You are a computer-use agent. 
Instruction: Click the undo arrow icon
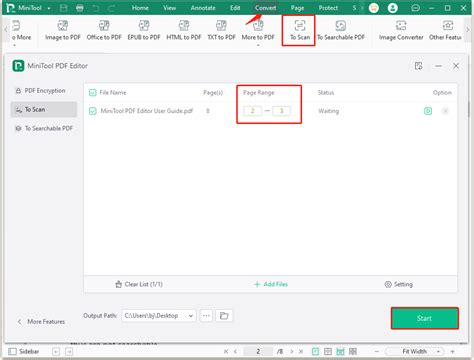(x=96, y=8)
